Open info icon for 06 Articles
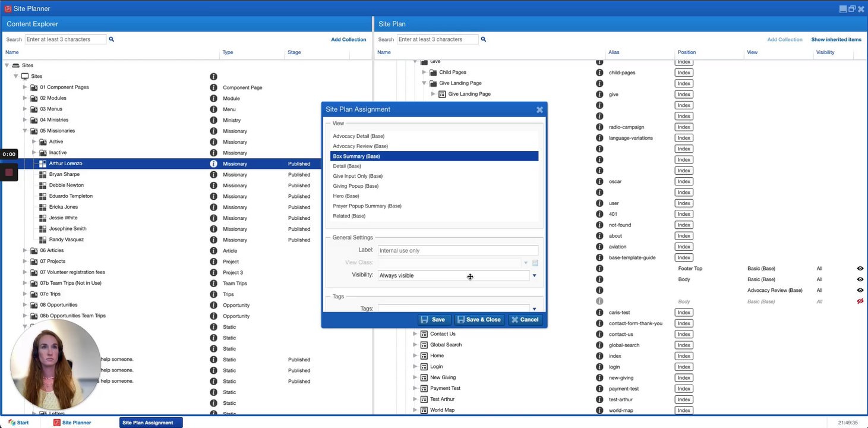This screenshot has height=428, width=868. pyautogui.click(x=213, y=251)
